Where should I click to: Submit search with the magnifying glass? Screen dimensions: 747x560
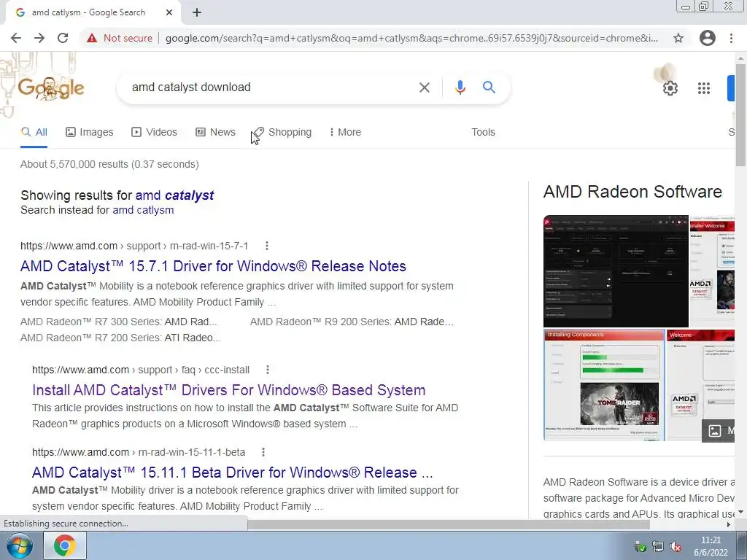(489, 87)
